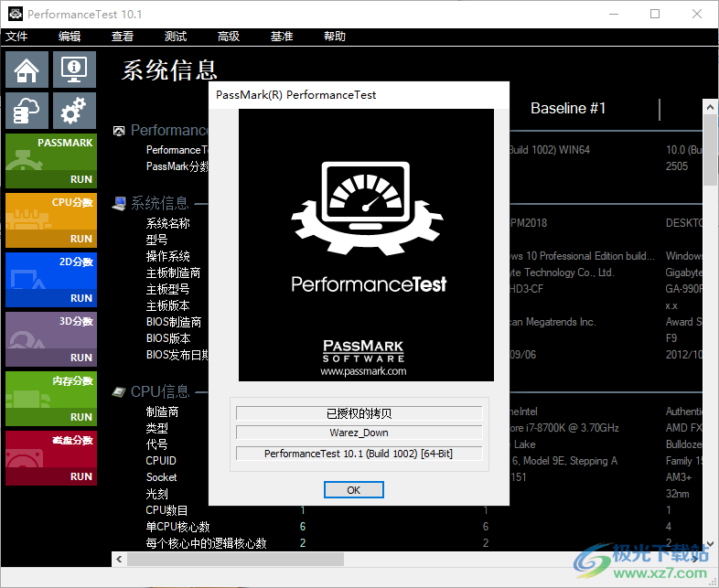Select the 每个核心中的逻辑核心数 row label
719x588 pixels.
[x=207, y=543]
